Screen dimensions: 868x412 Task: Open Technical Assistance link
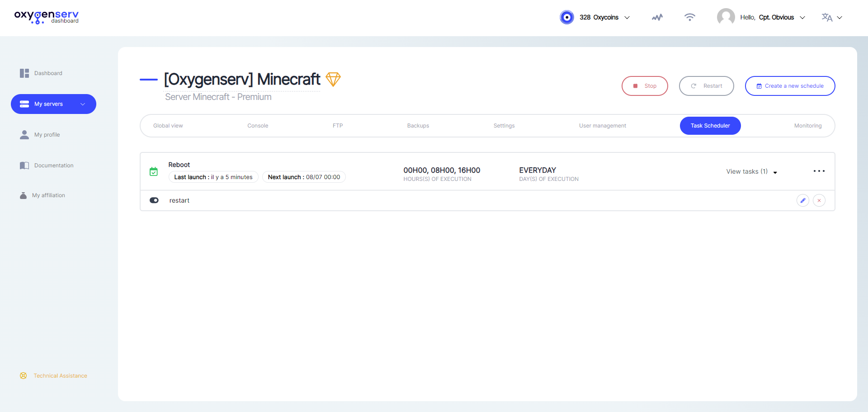(60, 376)
